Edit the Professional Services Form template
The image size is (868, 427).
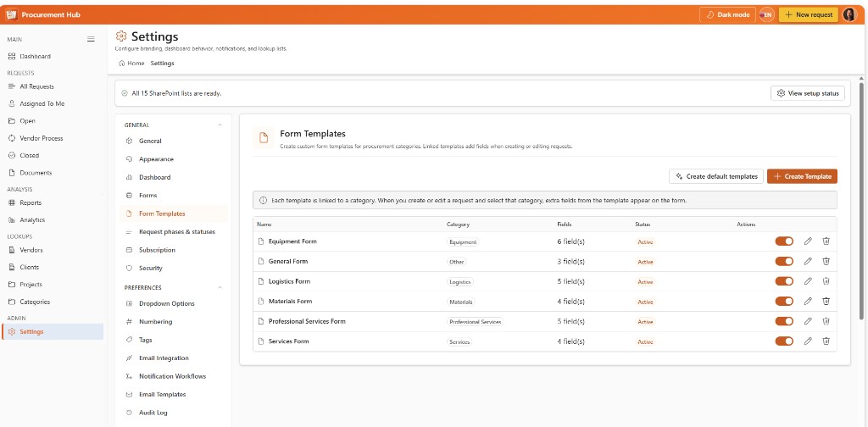808,321
